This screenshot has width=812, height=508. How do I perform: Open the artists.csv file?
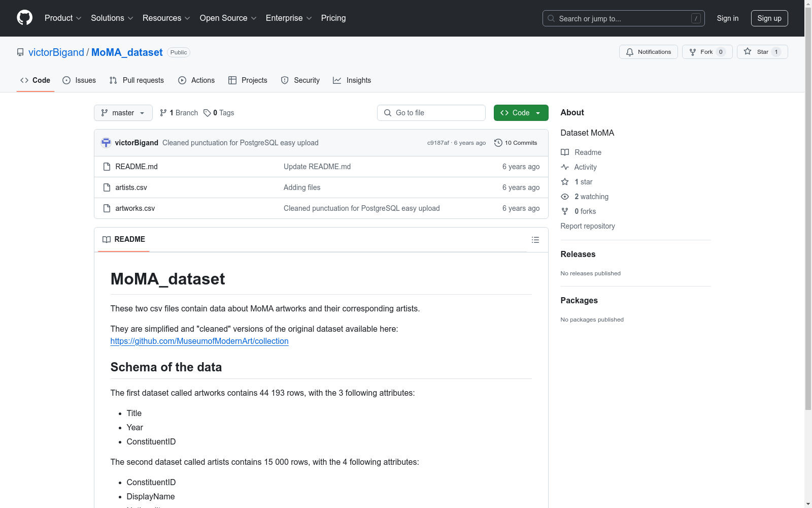pyautogui.click(x=131, y=187)
